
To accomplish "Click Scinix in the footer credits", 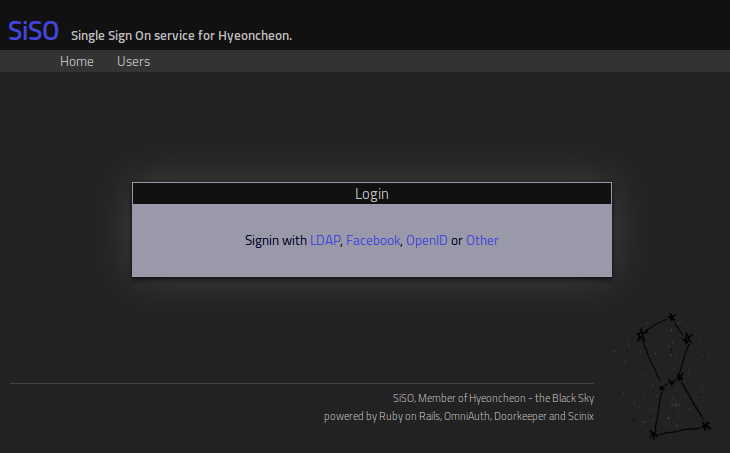I will [x=580, y=416].
